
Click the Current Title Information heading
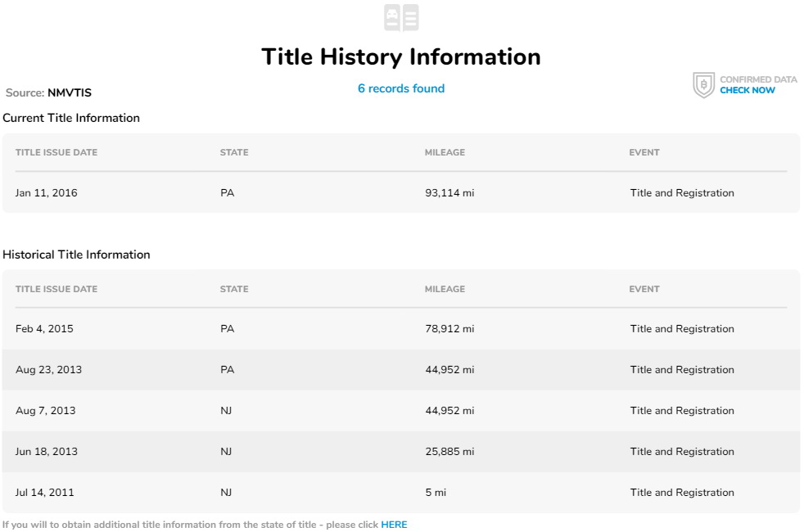point(71,118)
